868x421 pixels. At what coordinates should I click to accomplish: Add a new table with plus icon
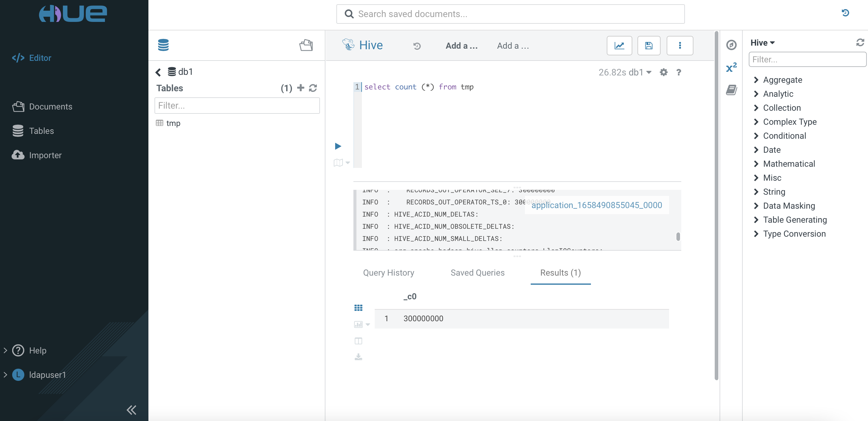coord(300,88)
